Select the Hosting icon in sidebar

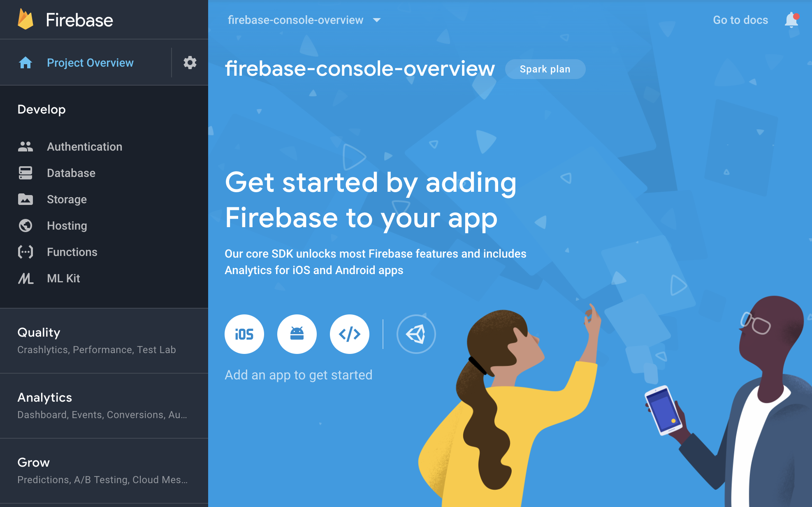pyautogui.click(x=24, y=226)
